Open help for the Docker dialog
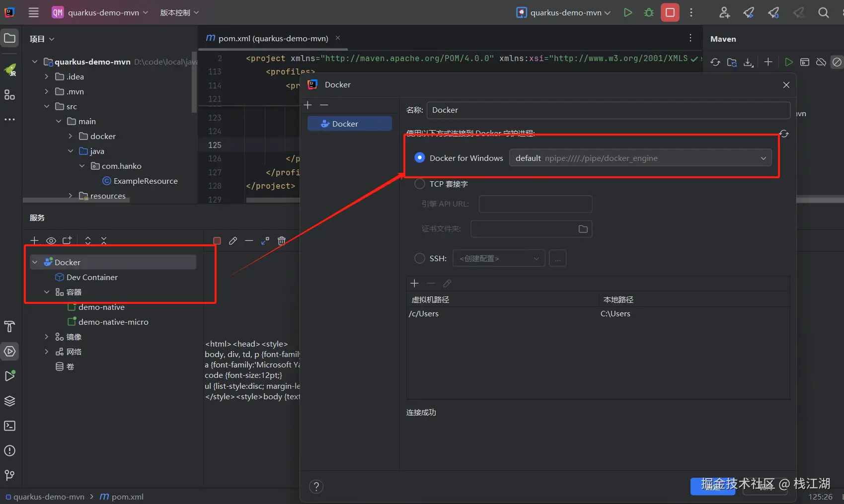Viewport: 844px width, 504px height. [x=316, y=487]
